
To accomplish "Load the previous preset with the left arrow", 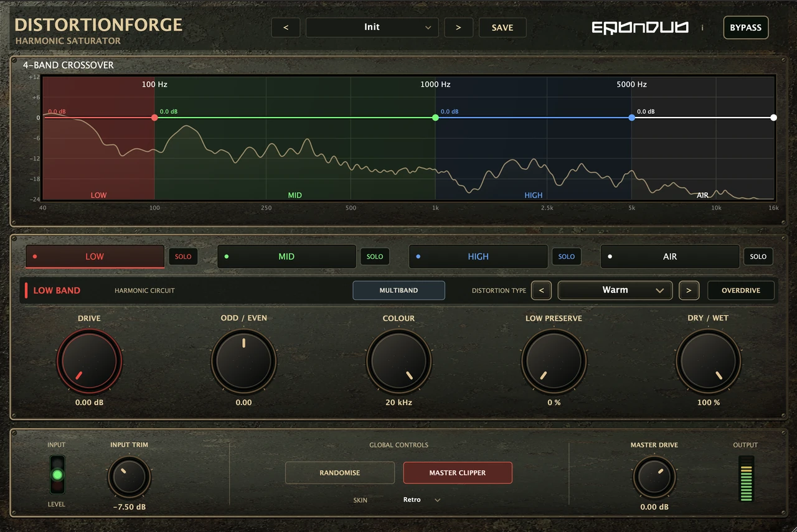I will (x=286, y=27).
